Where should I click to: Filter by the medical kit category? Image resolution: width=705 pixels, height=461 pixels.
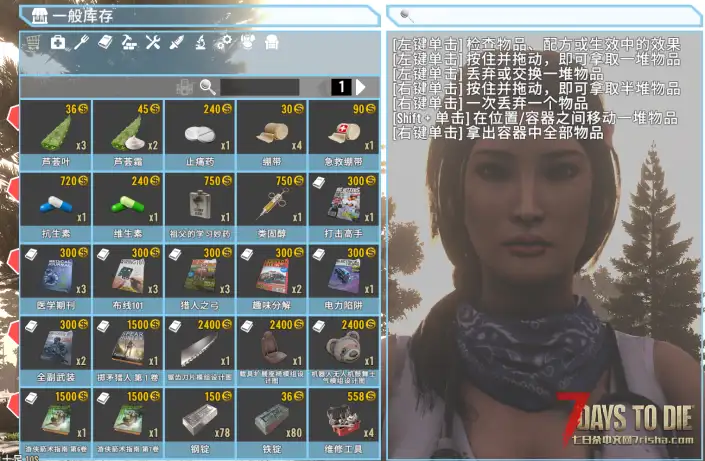coord(58,43)
